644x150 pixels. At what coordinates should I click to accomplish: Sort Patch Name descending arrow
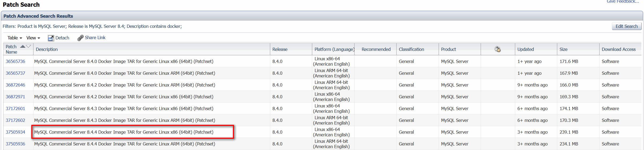[x=28, y=47]
